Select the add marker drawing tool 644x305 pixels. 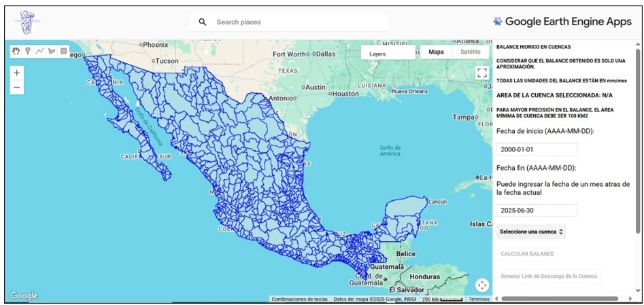[28, 51]
